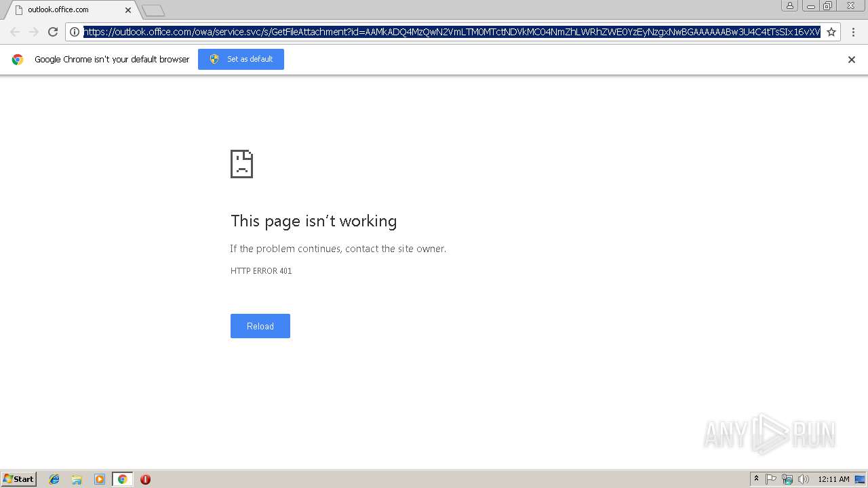This screenshot has width=868, height=488.
Task: Click the 'This page isn't working' heading
Action: point(313,221)
